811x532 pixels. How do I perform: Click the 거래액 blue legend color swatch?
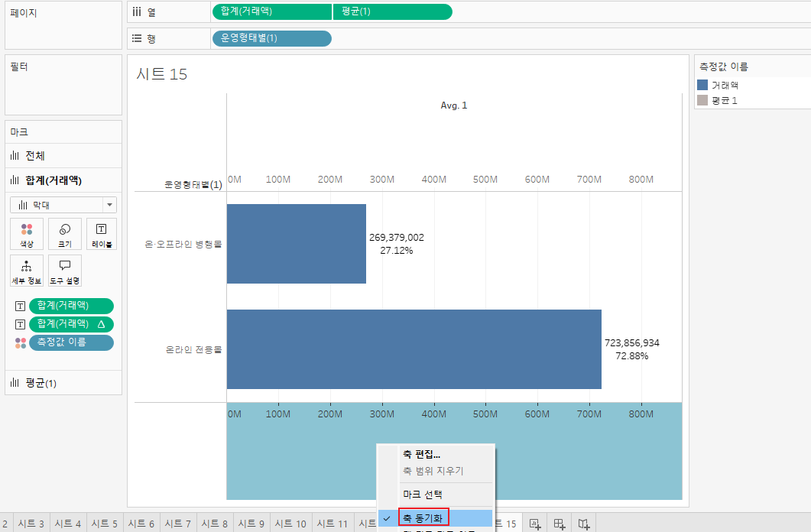point(702,85)
